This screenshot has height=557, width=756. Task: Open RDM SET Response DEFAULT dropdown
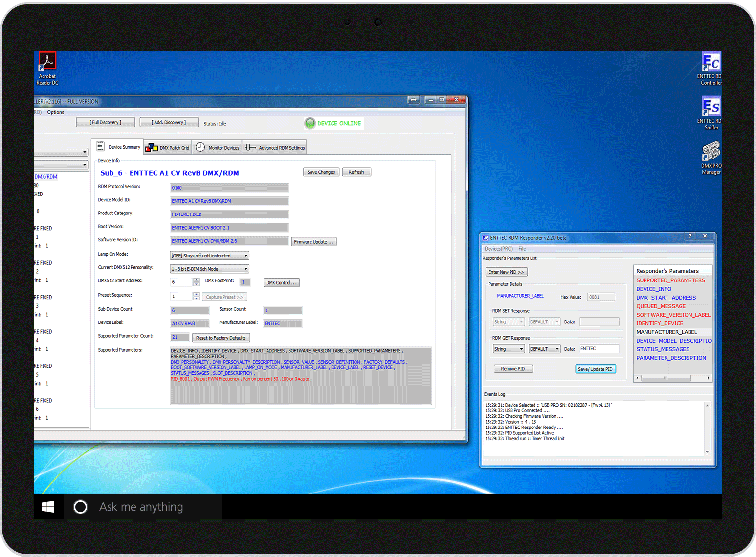click(544, 322)
